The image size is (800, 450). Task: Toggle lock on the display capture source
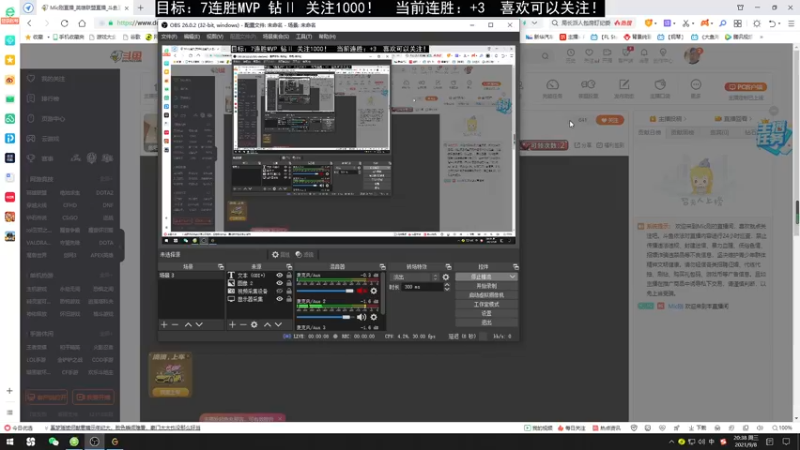point(289,299)
